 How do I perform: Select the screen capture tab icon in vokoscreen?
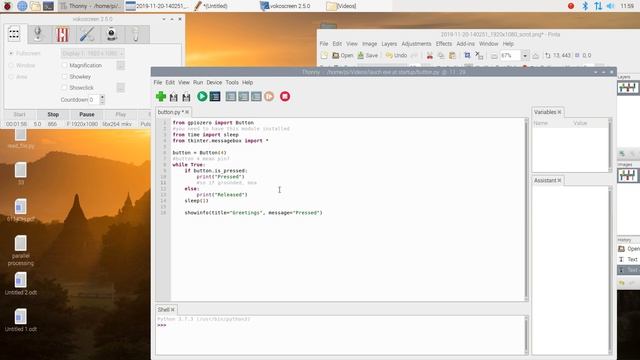pos(14,34)
